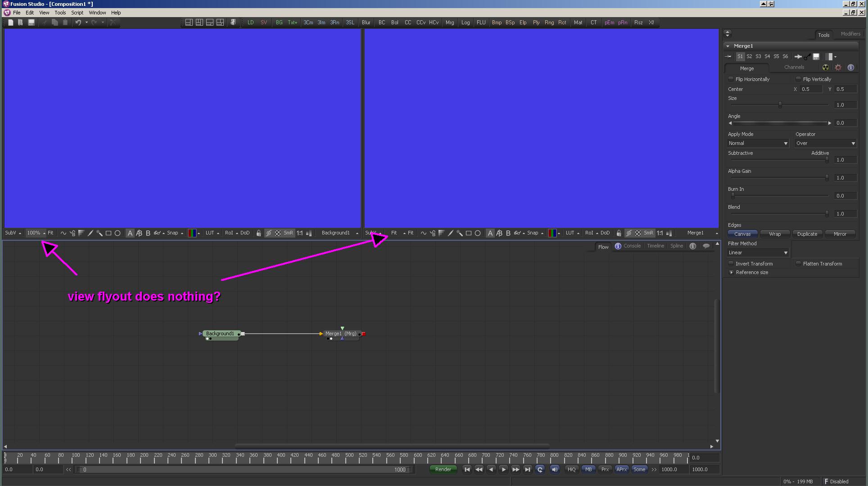Viewport: 868px width, 486px height.
Task: Enable the Subtractive checkbox
Action: pos(740,153)
